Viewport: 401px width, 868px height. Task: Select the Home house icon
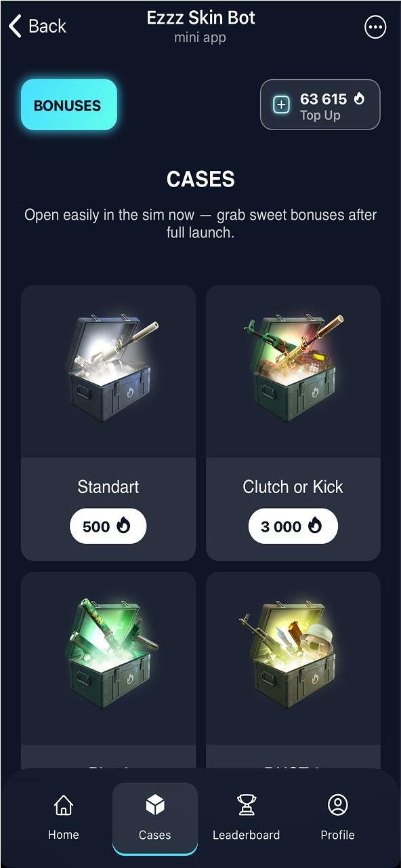[x=63, y=805]
